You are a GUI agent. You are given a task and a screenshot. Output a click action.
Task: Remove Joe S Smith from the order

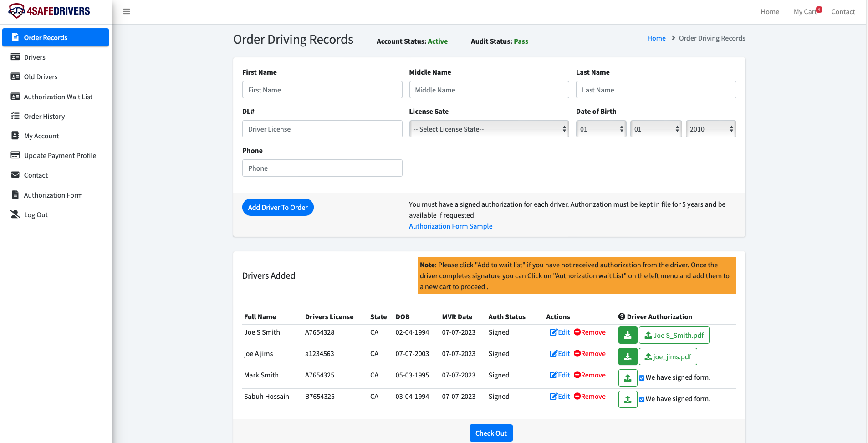(x=590, y=332)
